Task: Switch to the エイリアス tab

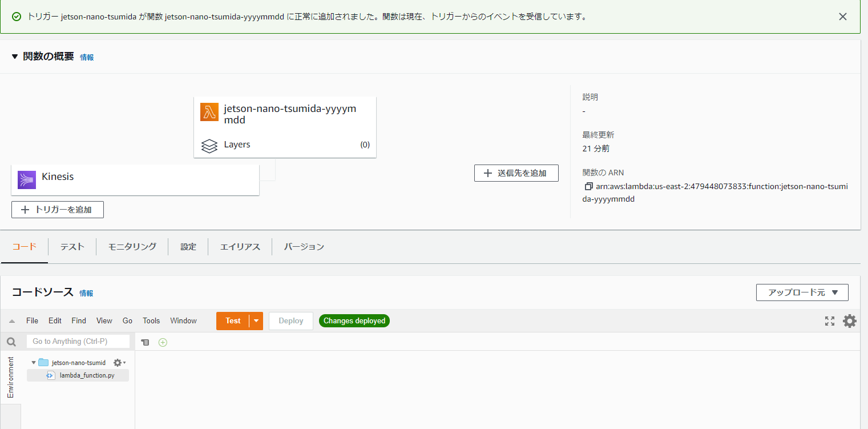Action: [240, 247]
